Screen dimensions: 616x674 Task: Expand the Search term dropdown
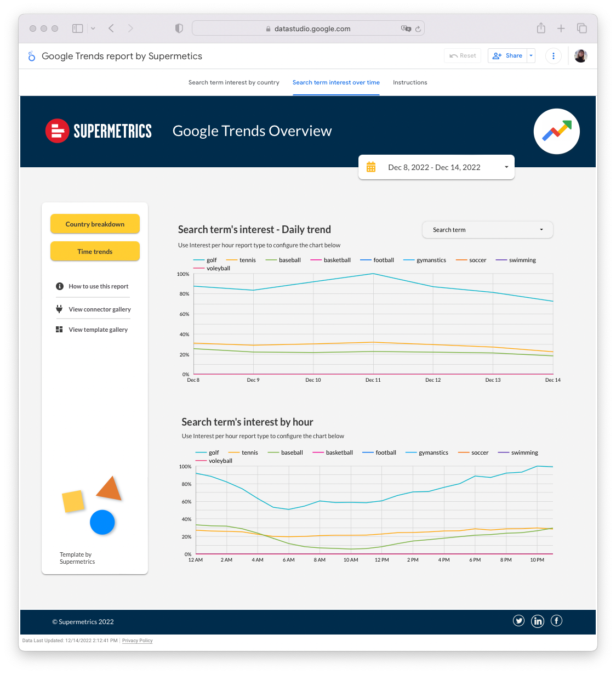(x=487, y=230)
